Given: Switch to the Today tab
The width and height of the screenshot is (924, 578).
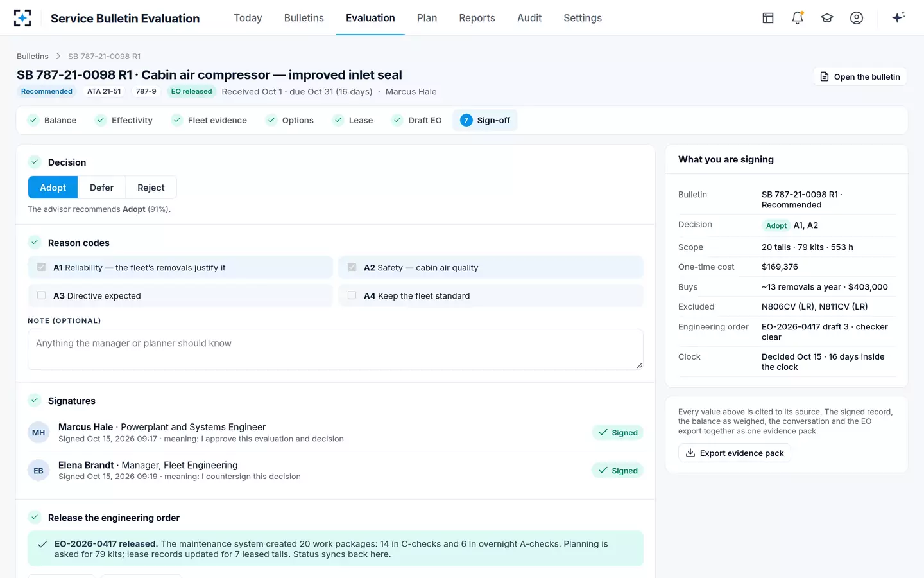Looking at the screenshot, I should point(248,18).
